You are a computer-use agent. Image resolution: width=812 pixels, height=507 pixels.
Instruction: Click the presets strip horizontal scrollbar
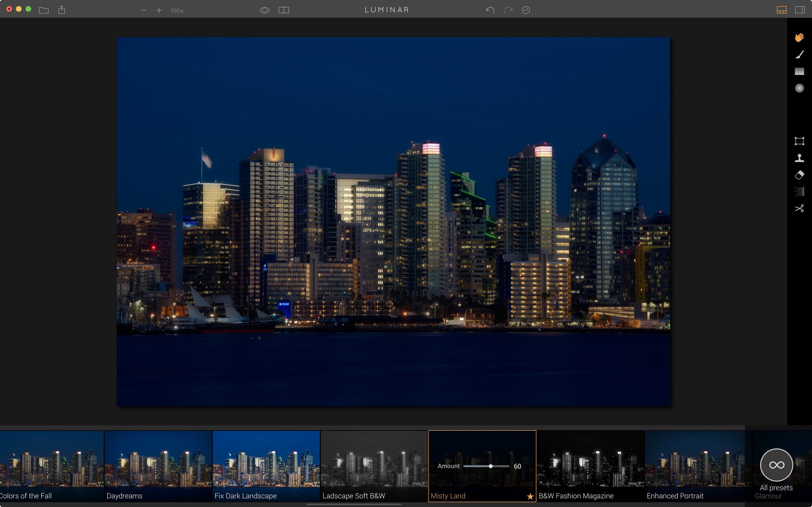(354, 504)
